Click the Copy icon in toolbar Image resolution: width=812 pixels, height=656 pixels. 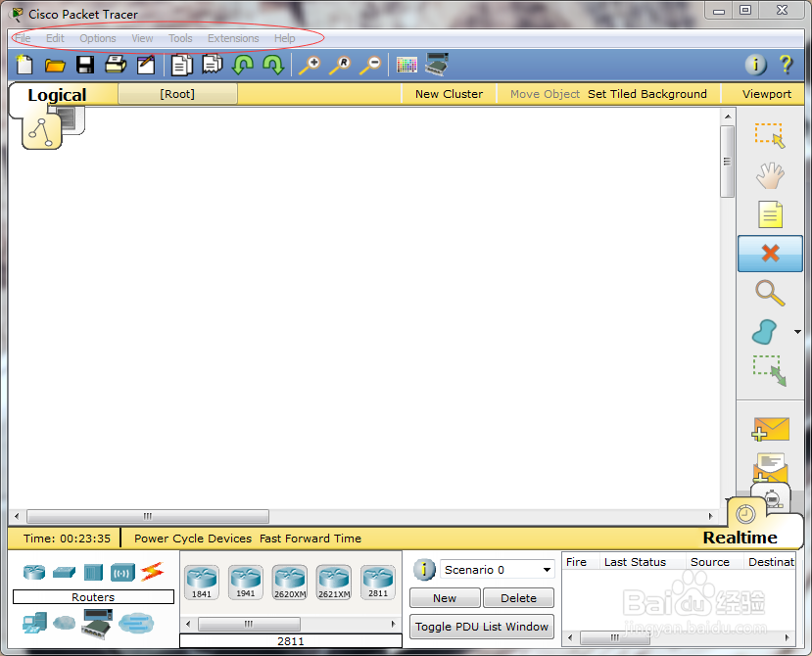[182, 65]
